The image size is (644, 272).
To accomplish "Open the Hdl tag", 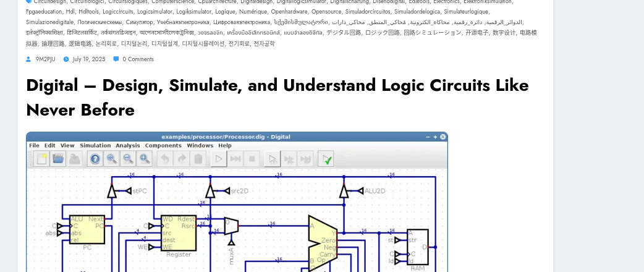I will (x=70, y=12).
